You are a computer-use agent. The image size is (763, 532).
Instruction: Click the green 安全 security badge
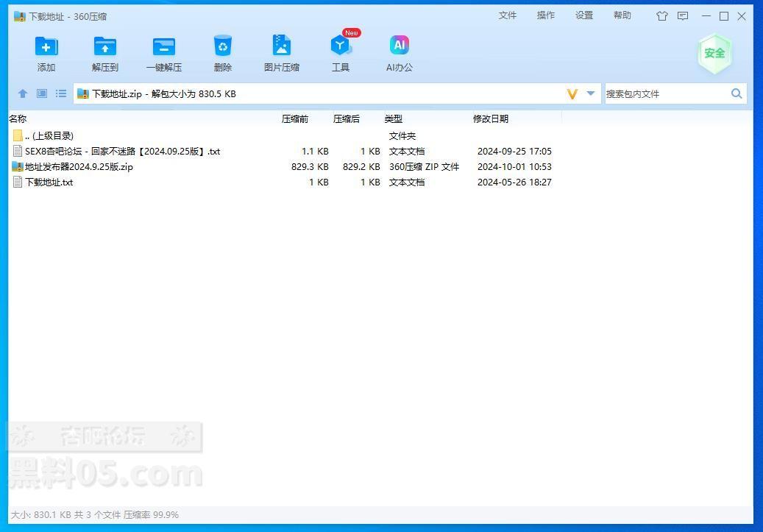pyautogui.click(x=714, y=53)
